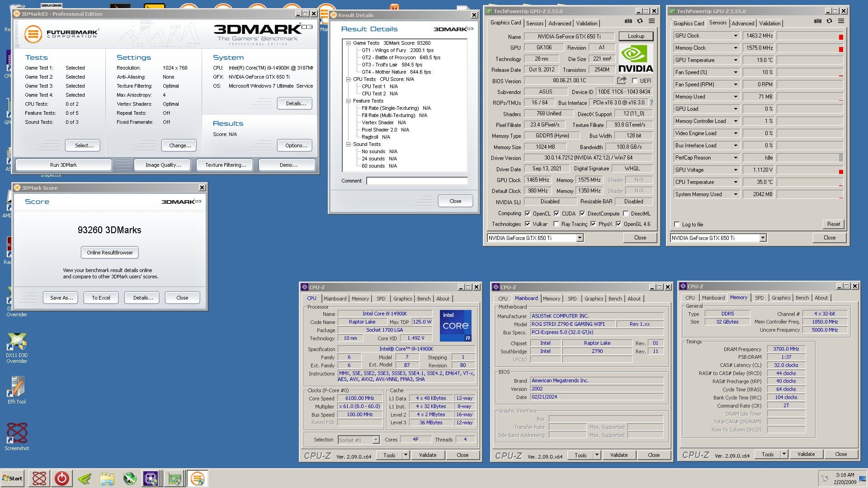Screen dimensions: 868x488
Task: Enable the Ray Tracing checkbox
Action: click(557, 224)
